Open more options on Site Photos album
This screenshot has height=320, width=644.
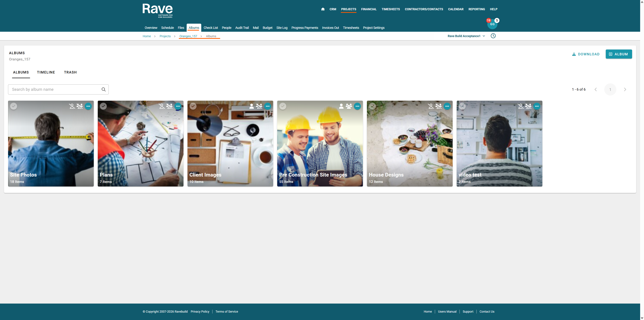click(88, 106)
